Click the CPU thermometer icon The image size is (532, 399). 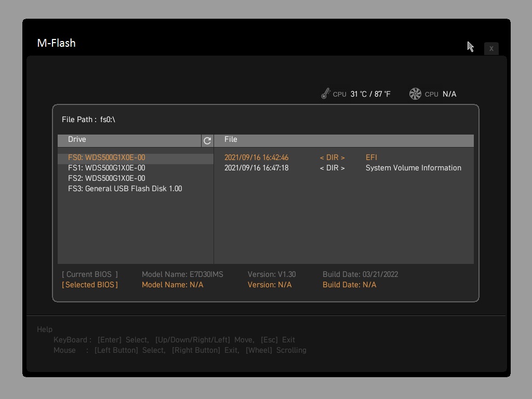click(x=326, y=94)
